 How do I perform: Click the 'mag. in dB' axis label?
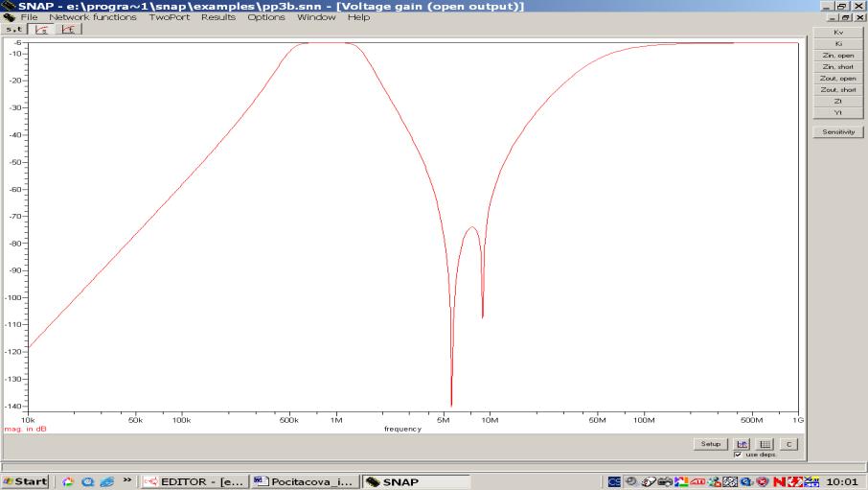point(26,429)
